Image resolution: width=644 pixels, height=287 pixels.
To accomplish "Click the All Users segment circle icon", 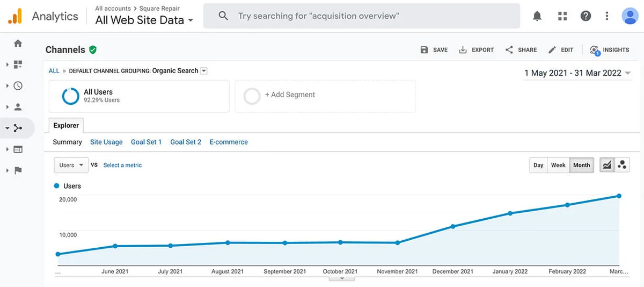I will pyautogui.click(x=71, y=96).
